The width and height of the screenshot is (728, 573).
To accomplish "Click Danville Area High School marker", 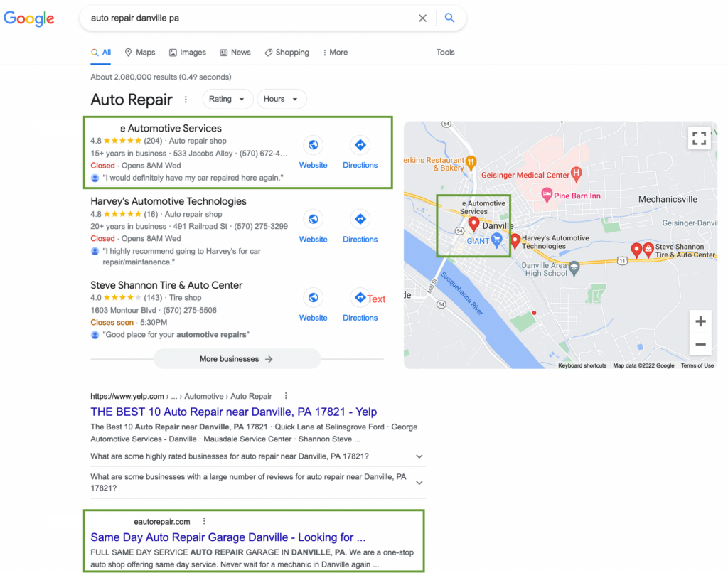I will [x=574, y=268].
